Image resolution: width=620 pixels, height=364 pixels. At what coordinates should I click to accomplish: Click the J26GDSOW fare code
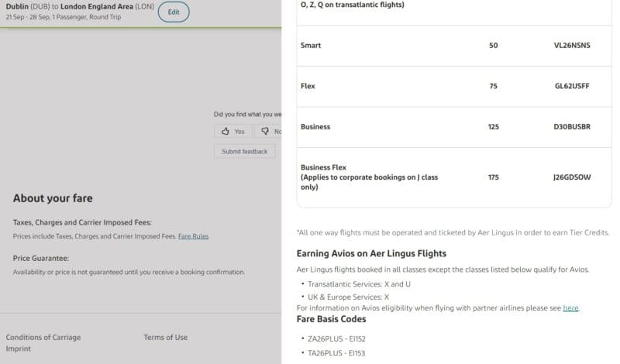click(x=572, y=177)
